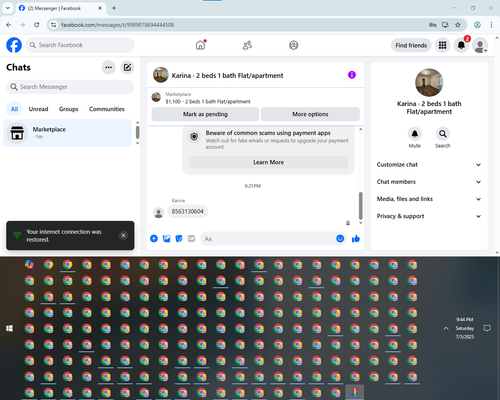500x400 pixels.
Task: Expand Customize chat section
Action: [429, 164]
